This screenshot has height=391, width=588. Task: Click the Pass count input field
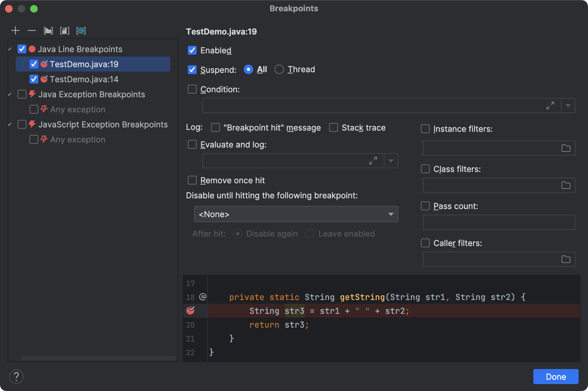(x=498, y=222)
